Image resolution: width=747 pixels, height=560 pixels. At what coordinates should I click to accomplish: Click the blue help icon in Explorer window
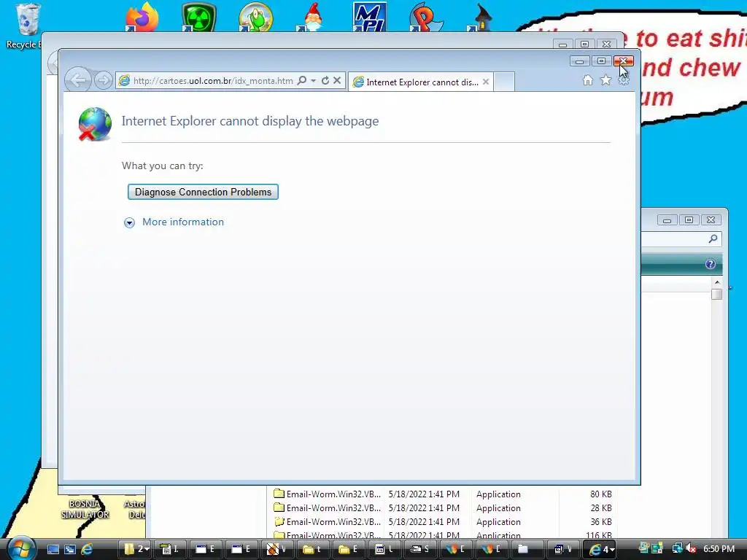point(711,264)
